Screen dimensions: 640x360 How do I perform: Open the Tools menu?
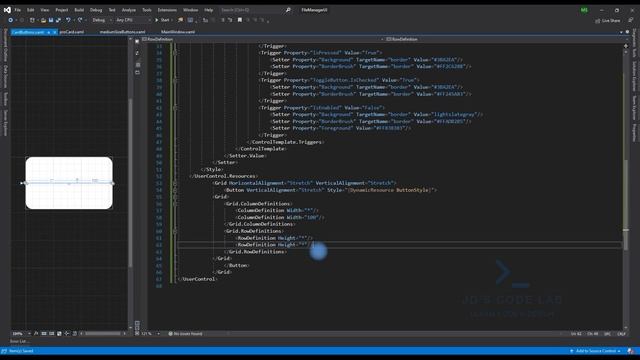(147, 10)
